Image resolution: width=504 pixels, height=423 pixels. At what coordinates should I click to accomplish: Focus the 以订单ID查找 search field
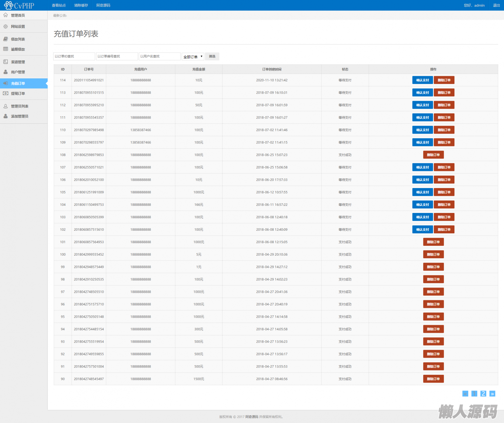(74, 56)
